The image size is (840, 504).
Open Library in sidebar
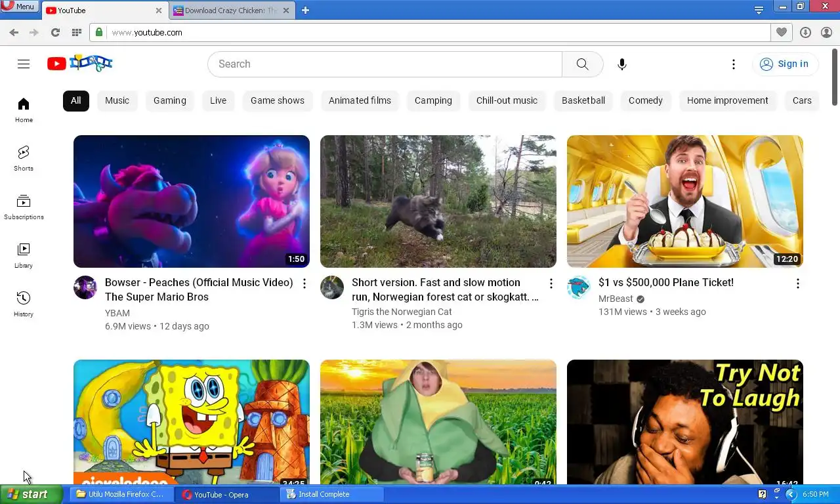(x=24, y=255)
